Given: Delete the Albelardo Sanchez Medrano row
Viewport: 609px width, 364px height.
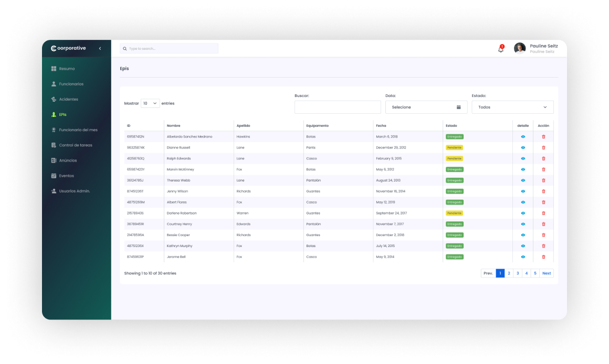Looking at the screenshot, I should 543,137.
